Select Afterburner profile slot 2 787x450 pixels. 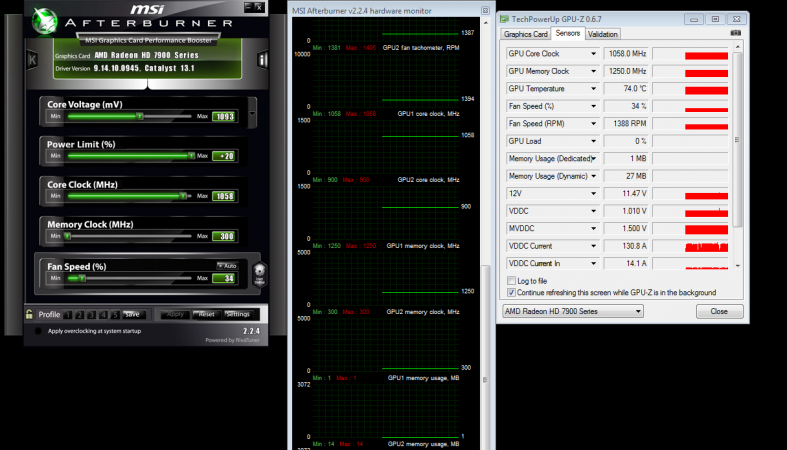tap(79, 315)
